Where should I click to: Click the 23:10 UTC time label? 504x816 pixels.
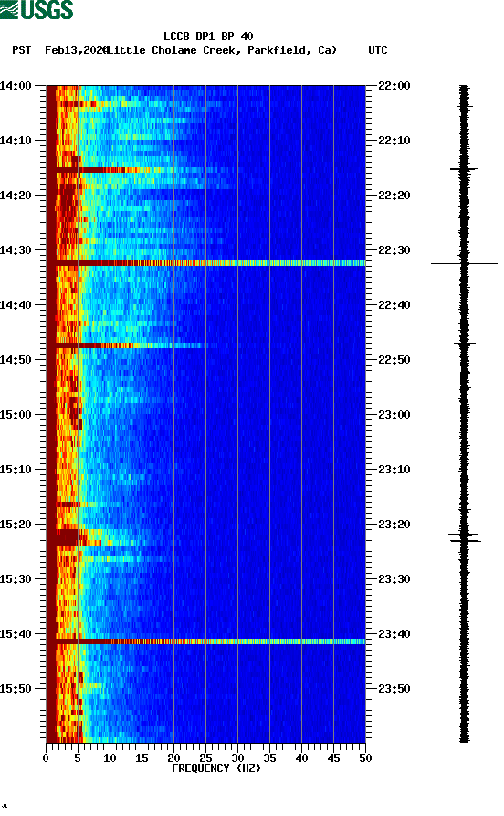[x=394, y=470]
